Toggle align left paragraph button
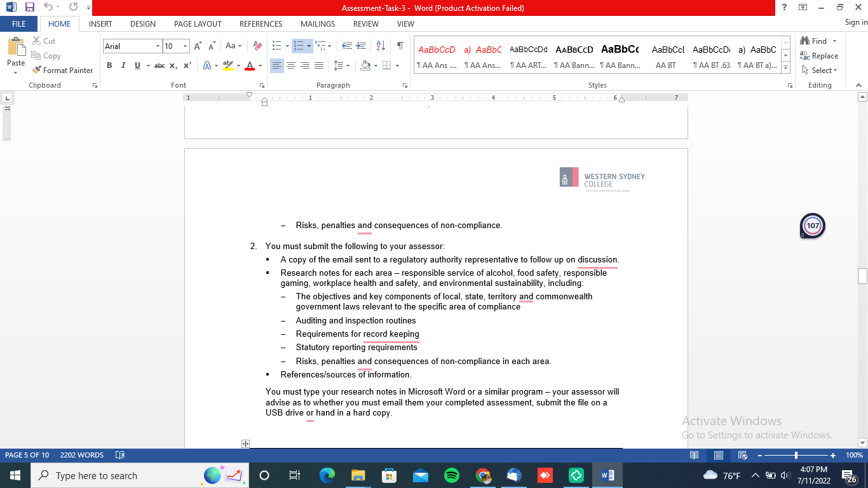Viewport: 868px width, 488px height. pos(277,65)
